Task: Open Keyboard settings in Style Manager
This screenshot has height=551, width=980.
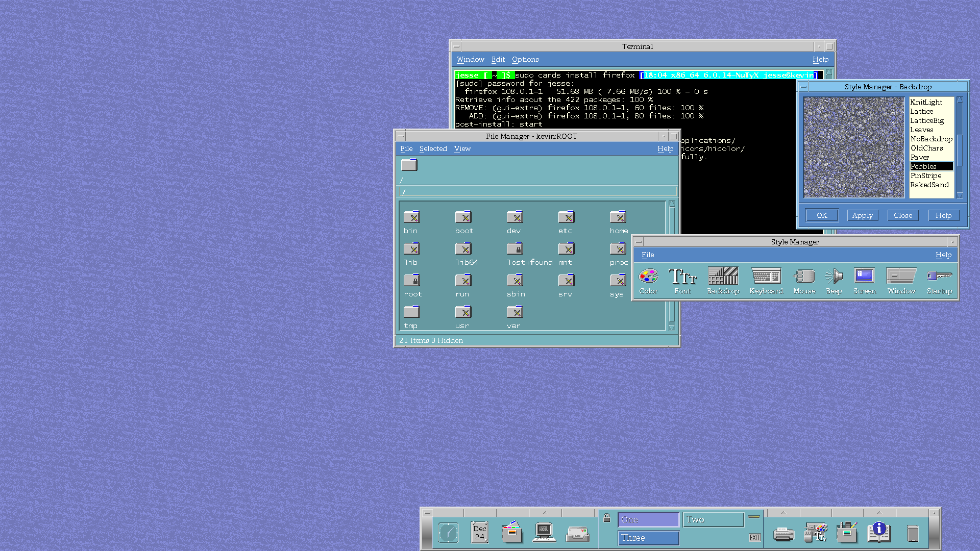Action: [x=766, y=281]
